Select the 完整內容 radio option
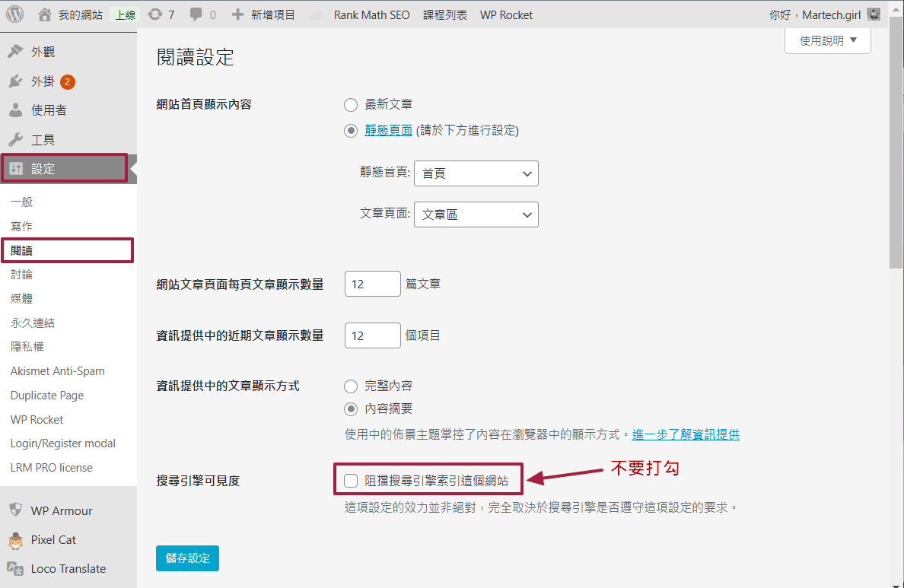Image resolution: width=904 pixels, height=588 pixels. [351, 386]
